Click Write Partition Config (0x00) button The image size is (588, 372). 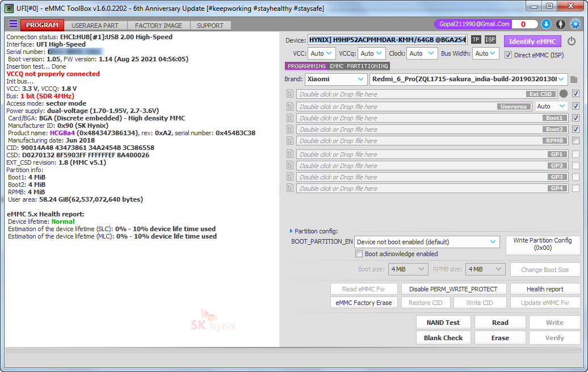(x=543, y=244)
